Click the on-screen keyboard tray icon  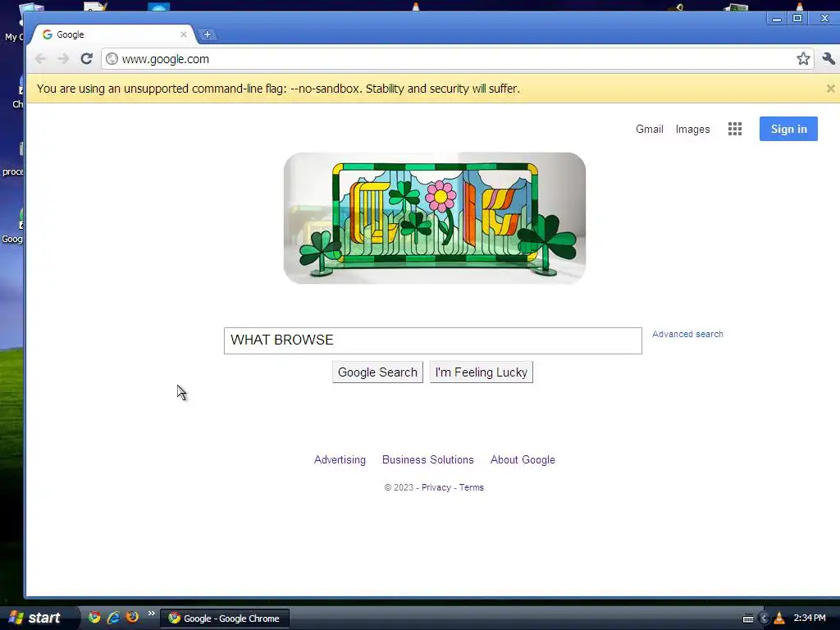point(748,619)
